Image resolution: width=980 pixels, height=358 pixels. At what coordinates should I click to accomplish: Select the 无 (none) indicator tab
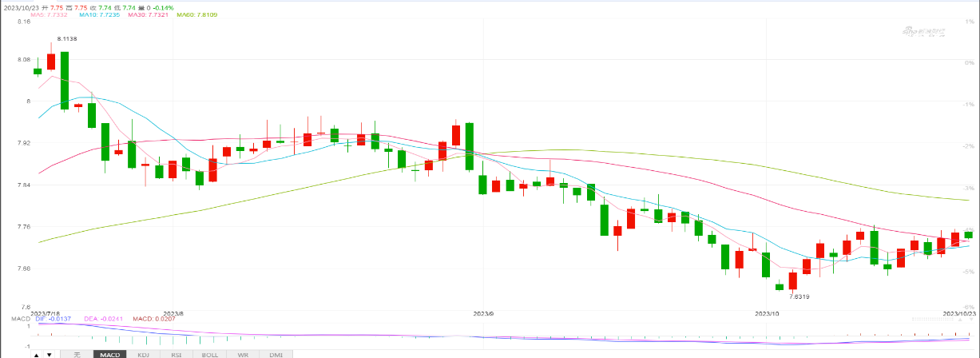(77, 354)
